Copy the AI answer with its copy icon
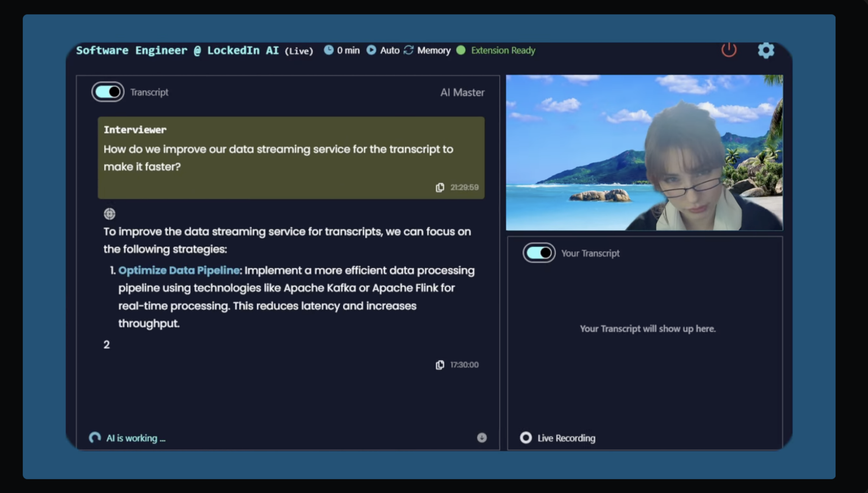The width and height of the screenshot is (868, 493). pos(439,365)
